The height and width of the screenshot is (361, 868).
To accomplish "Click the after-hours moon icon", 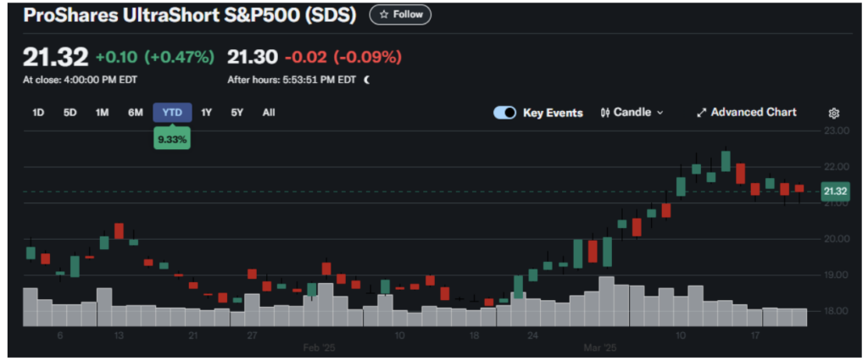I will [367, 80].
